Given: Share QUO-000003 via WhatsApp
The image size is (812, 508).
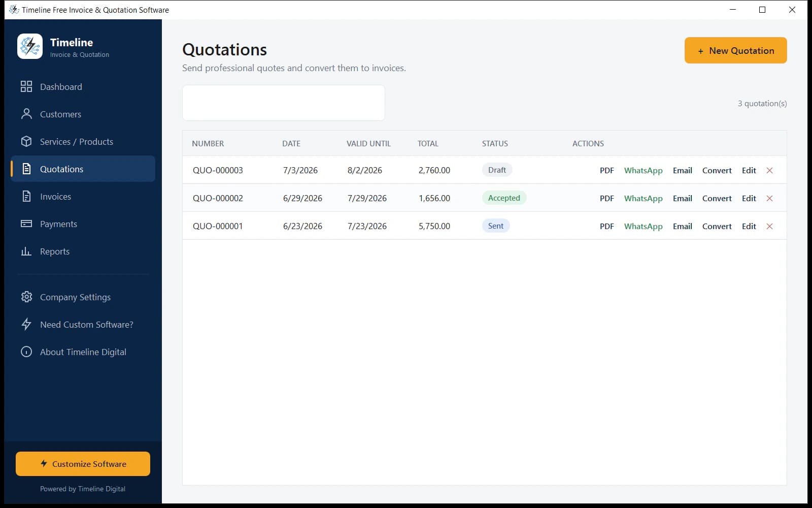Looking at the screenshot, I should (643, 170).
